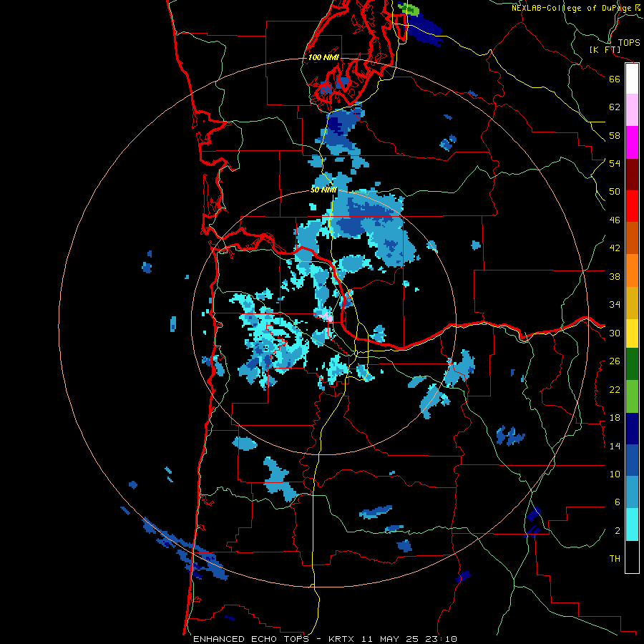The height and width of the screenshot is (644, 644).
Task: Click the black TH legend swatch
Action: tap(632, 557)
